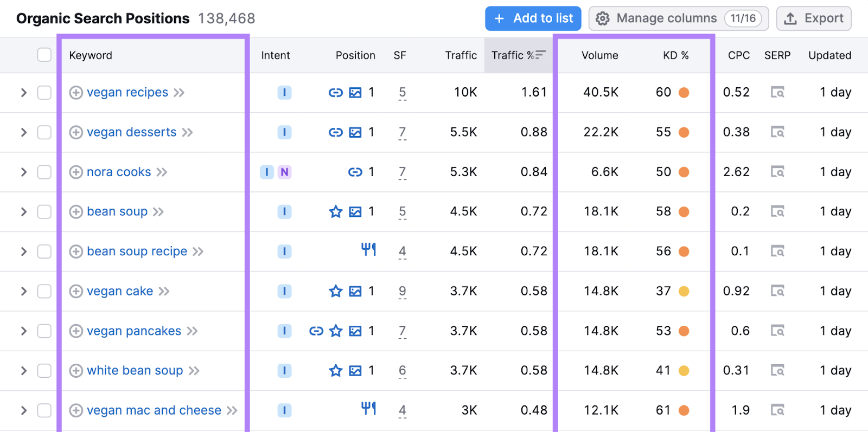This screenshot has width=868, height=432.
Task: Expand the vegan pancakes row
Action: (x=23, y=331)
